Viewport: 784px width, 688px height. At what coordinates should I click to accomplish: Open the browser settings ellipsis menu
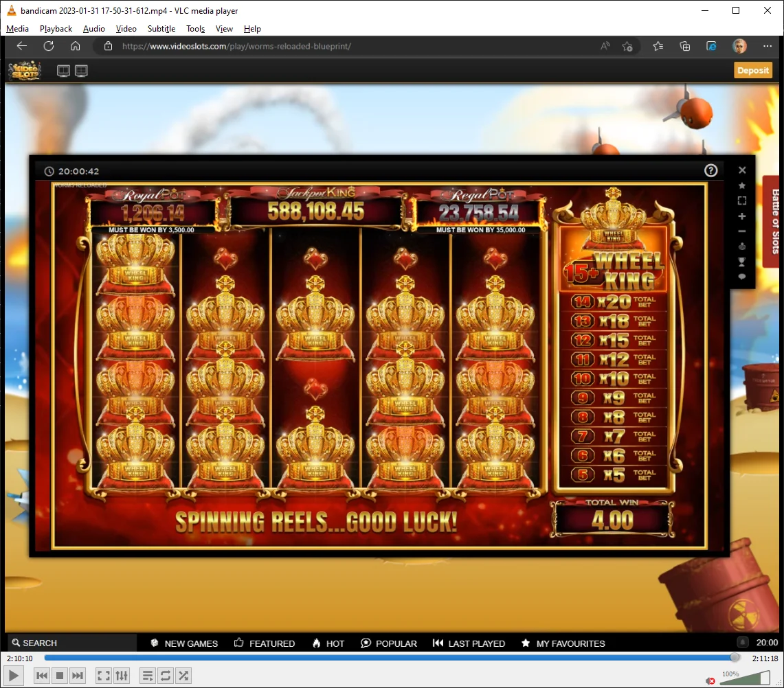[768, 46]
